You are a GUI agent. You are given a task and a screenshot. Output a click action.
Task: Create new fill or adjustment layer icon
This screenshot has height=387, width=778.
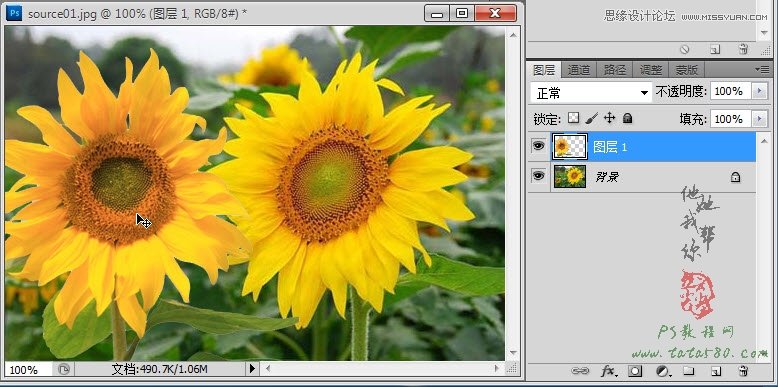tap(662, 371)
